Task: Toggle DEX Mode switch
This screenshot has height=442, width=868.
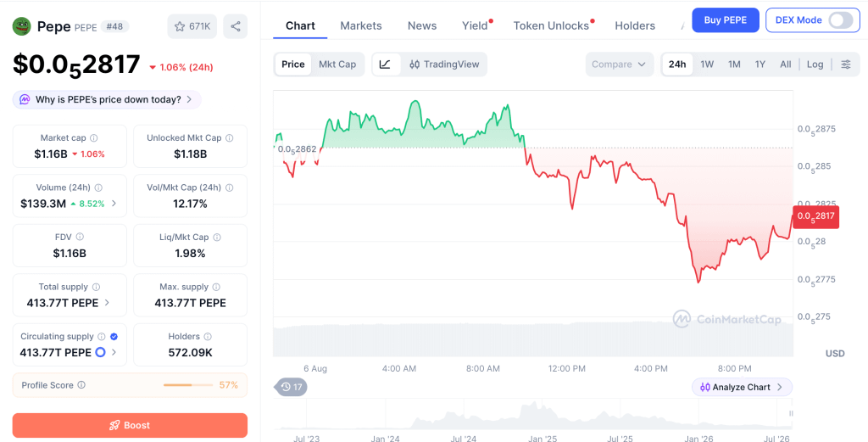Action: click(840, 20)
